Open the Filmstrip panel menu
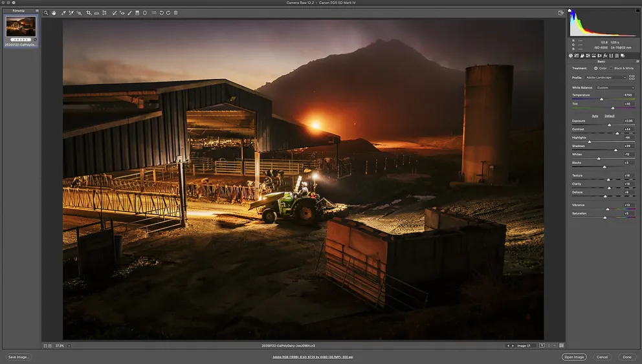The width and height of the screenshot is (642, 364). pyautogui.click(x=37, y=10)
